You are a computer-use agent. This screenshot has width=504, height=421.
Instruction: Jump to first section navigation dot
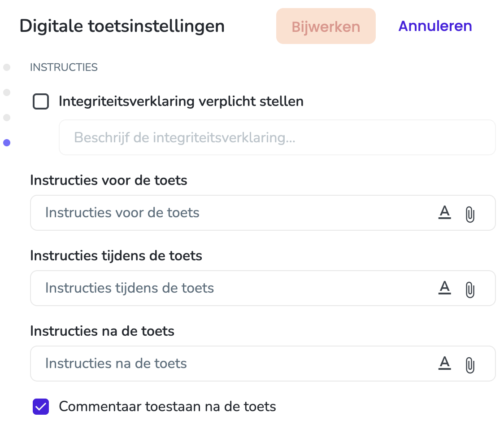pyautogui.click(x=7, y=67)
